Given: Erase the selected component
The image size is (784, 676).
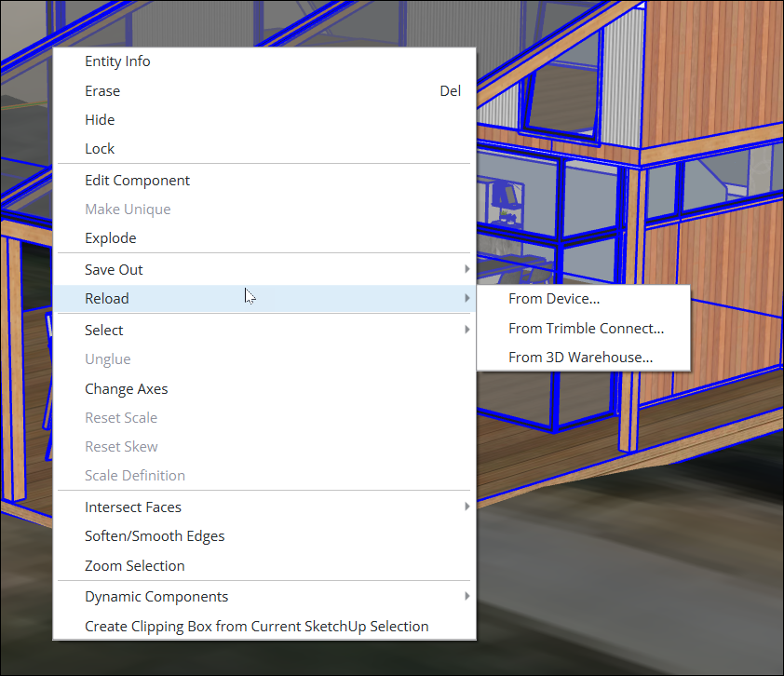Looking at the screenshot, I should click(x=102, y=90).
